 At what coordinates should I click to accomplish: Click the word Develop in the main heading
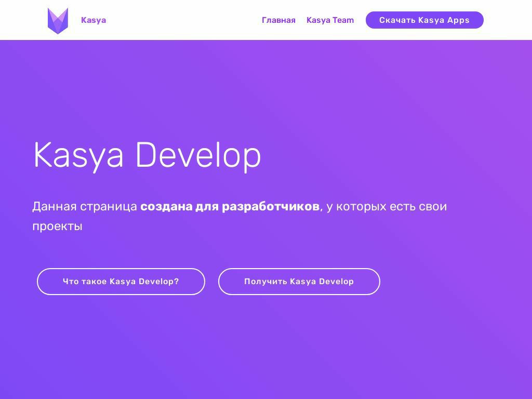click(198, 155)
